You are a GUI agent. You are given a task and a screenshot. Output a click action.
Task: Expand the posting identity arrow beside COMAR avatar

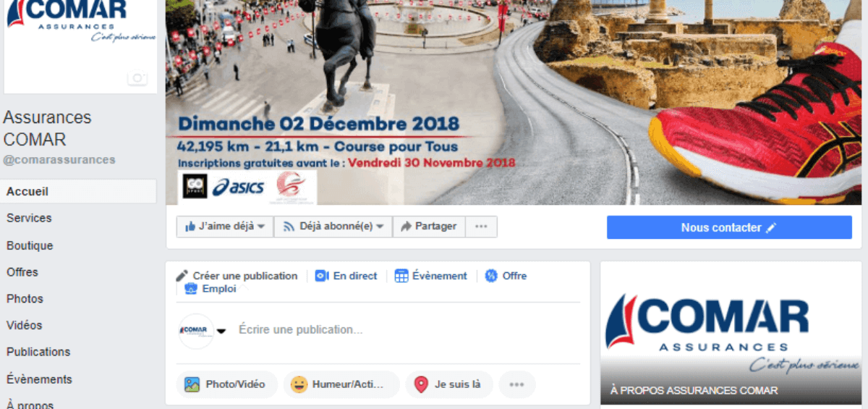pos(221,331)
